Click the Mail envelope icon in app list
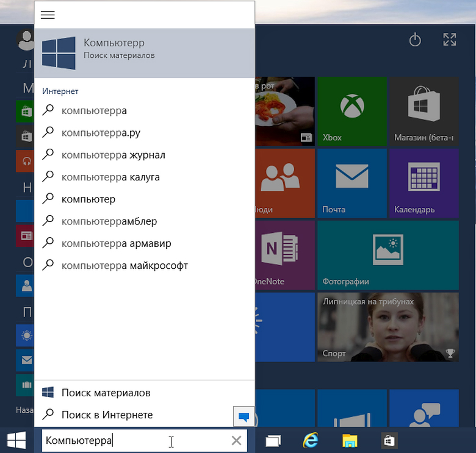The image size is (476, 453). (x=25, y=360)
